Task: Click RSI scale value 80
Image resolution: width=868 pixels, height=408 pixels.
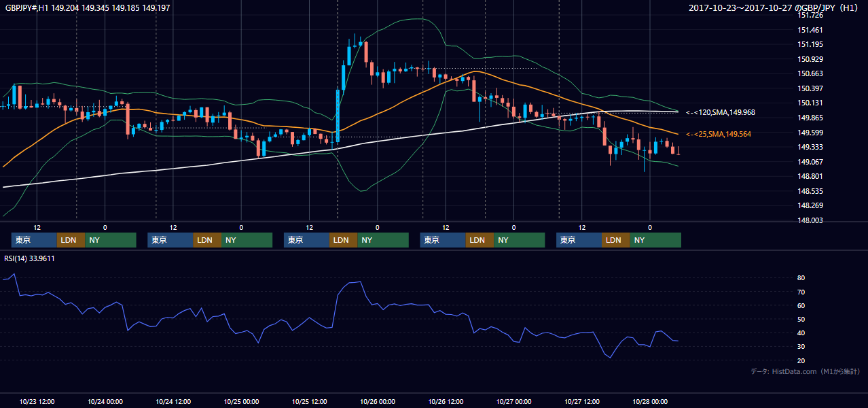Action: 801,278
